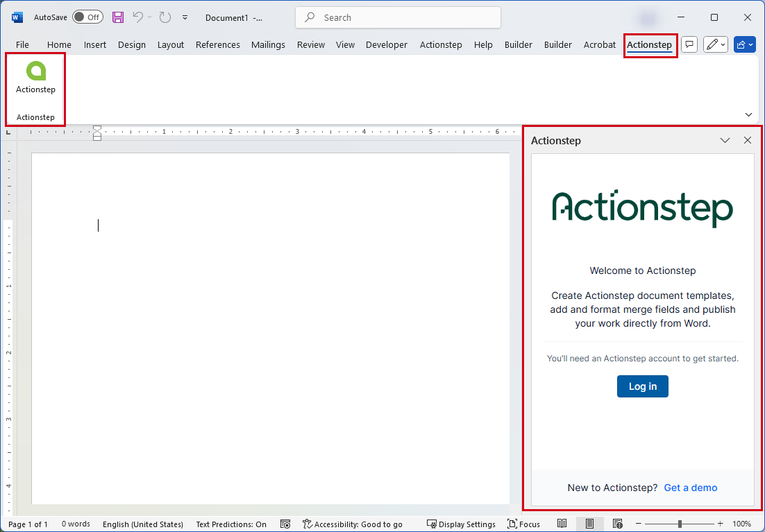Adjust the zoom slider handle
765x532 pixels.
(x=680, y=524)
